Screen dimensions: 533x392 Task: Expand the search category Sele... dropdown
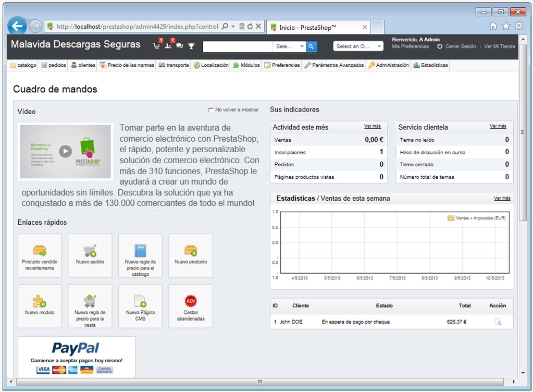point(289,46)
